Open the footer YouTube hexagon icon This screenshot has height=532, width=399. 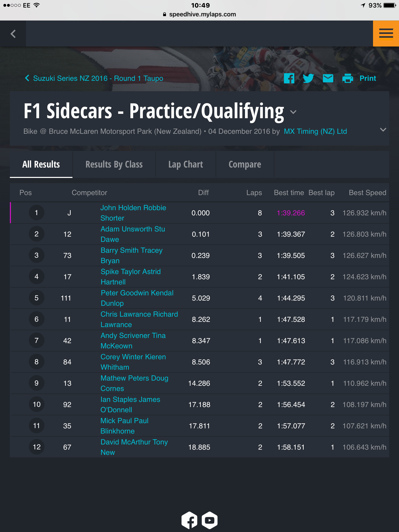click(210, 520)
